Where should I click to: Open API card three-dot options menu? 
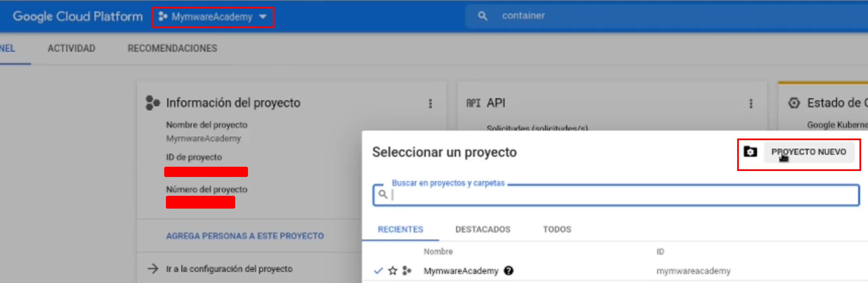[750, 103]
